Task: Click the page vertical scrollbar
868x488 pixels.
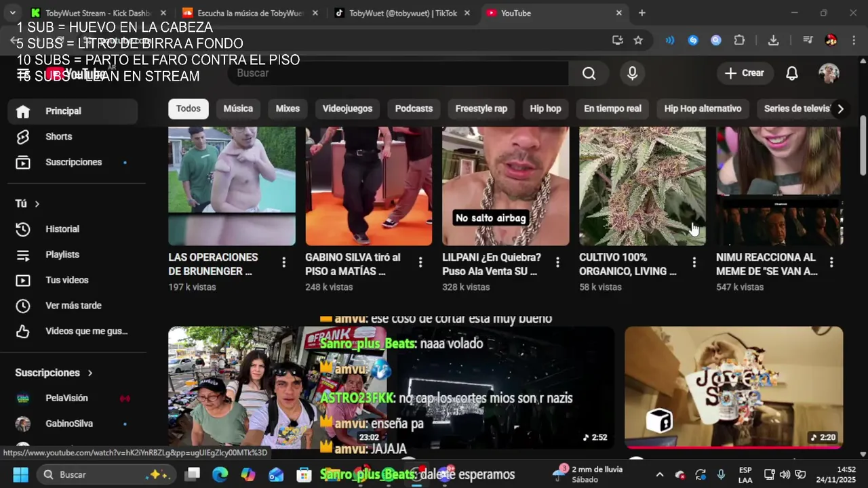Action: point(863,144)
